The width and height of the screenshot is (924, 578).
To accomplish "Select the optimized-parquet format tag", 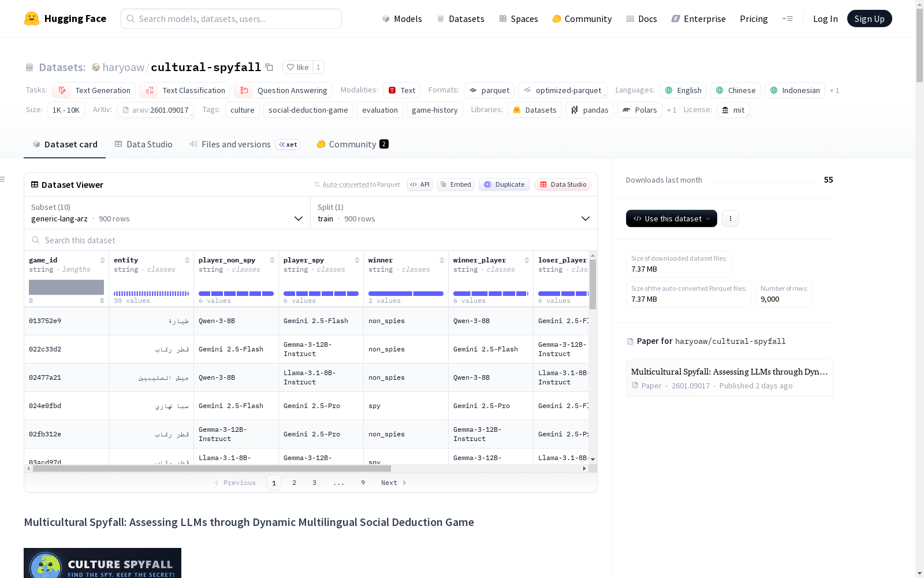I will tap(562, 90).
